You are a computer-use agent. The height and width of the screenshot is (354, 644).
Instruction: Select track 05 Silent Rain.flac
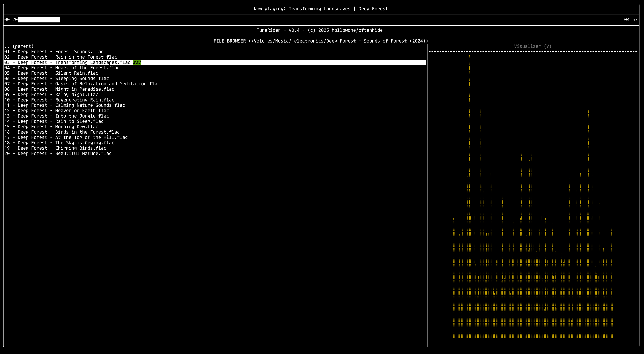[x=51, y=73]
